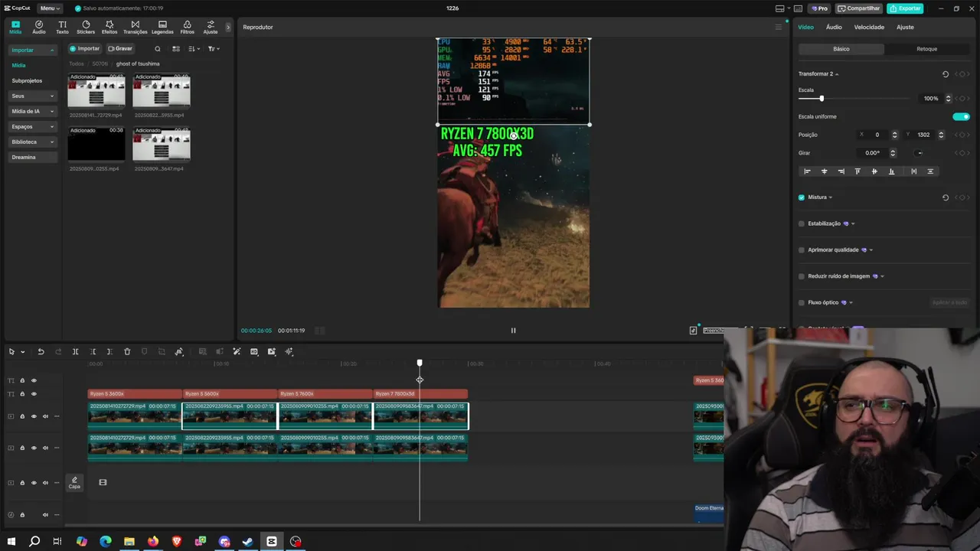Enable Reduzir ruído de imagem checkbox
The image size is (980, 551).
click(802, 276)
